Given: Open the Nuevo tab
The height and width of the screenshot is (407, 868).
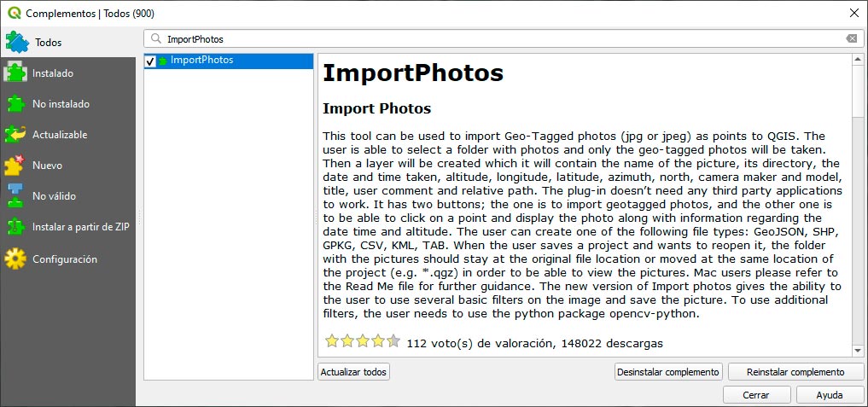Looking at the screenshot, I should (x=67, y=166).
